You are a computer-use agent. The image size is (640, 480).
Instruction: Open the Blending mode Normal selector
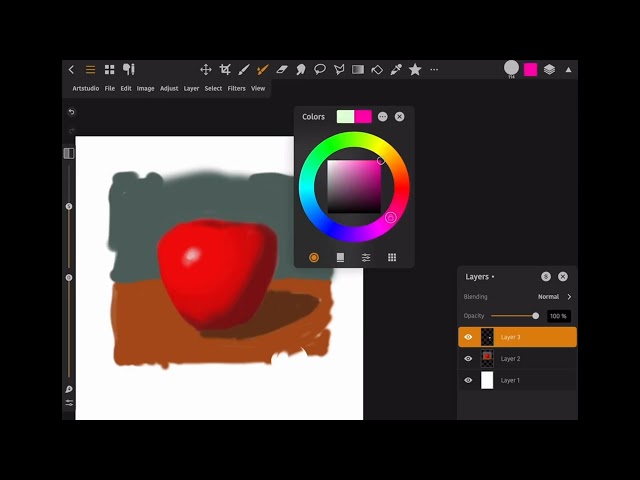pos(548,297)
